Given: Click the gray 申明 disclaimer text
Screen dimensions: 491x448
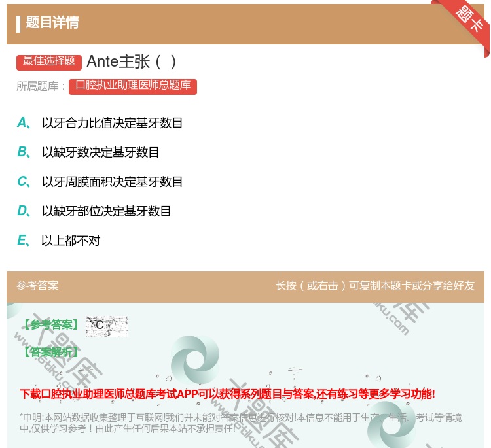Looking at the screenshot, I should tap(240, 422).
